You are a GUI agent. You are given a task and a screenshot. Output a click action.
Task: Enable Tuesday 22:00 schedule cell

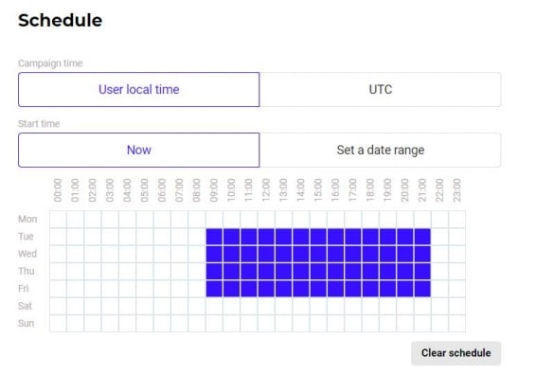439,237
